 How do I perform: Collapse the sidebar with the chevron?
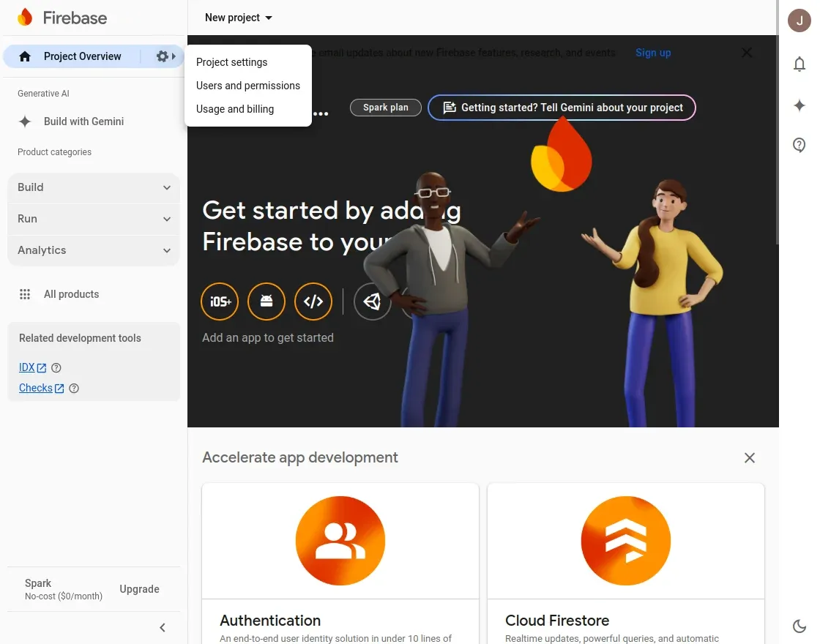(x=163, y=627)
